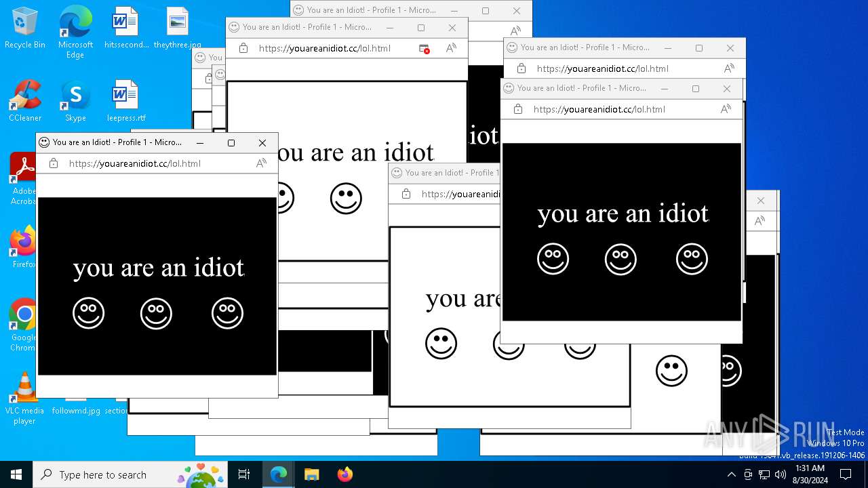The height and width of the screenshot is (488, 868).
Task: Click lock icon in upper-right back window address bar
Action: [521, 68]
